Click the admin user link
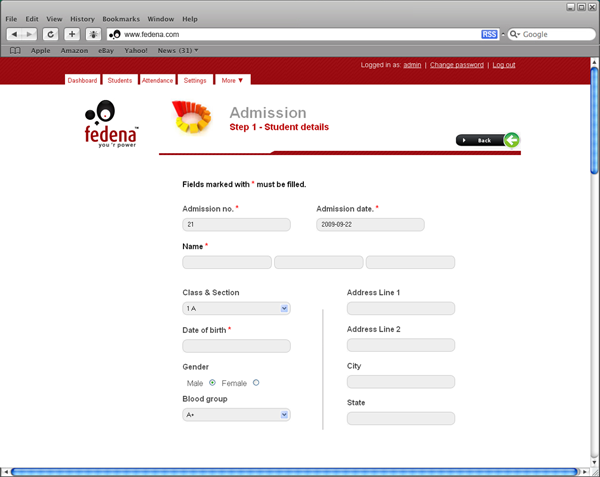Viewport: 600px width, 477px height. pos(412,65)
